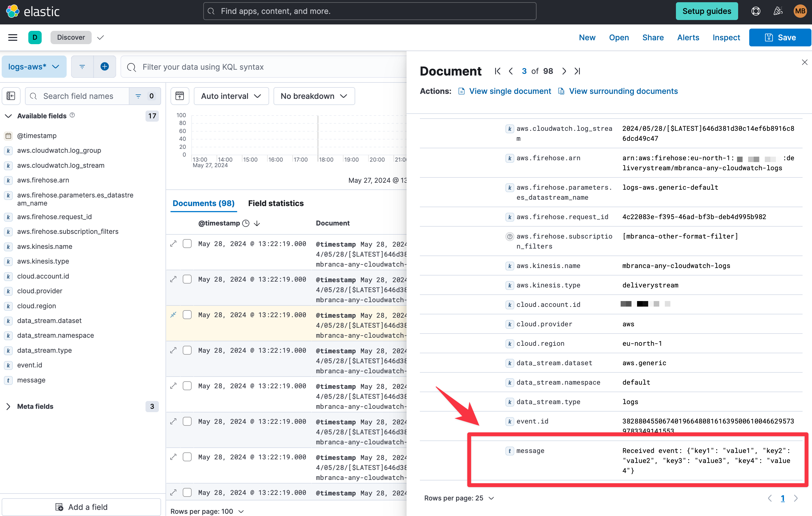Open the Auto interval dropdown
The image size is (812, 516).
tap(231, 96)
